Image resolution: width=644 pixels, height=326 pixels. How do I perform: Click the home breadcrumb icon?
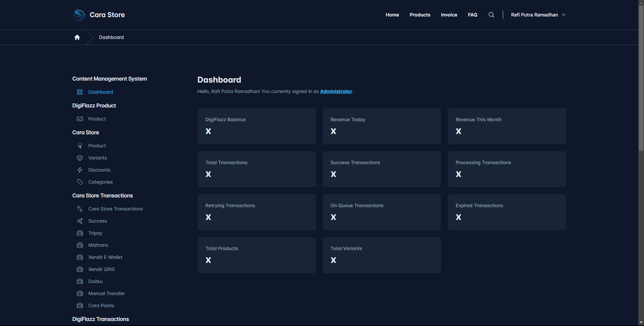[77, 37]
